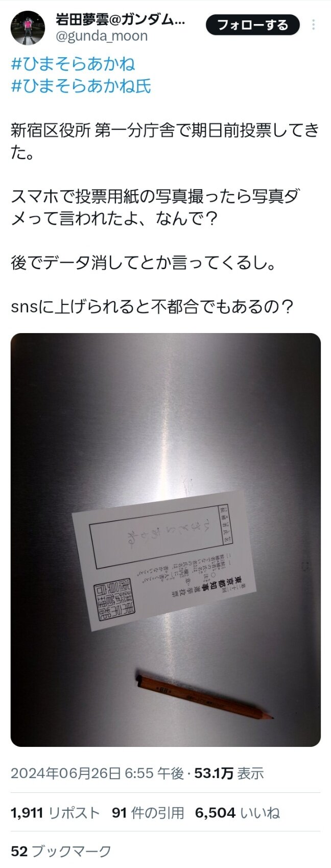Image resolution: width=331 pixels, height=868 pixels.
Task: Show the 6,504 いいね likes list
Action: click(238, 813)
